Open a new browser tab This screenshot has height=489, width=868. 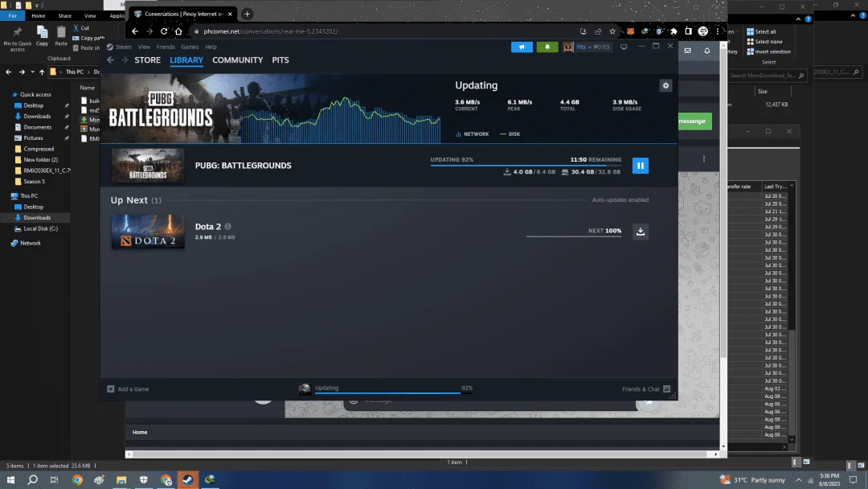pyautogui.click(x=247, y=14)
